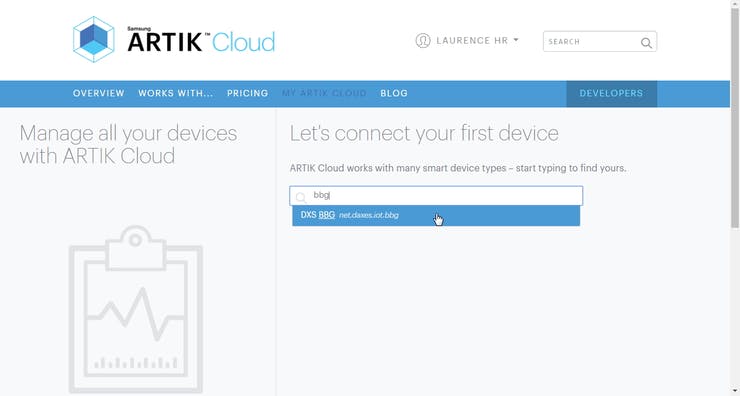This screenshot has height=396, width=740.
Task: Click the scroll-up arrow on the page scrollbar
Action: (x=735, y=4)
